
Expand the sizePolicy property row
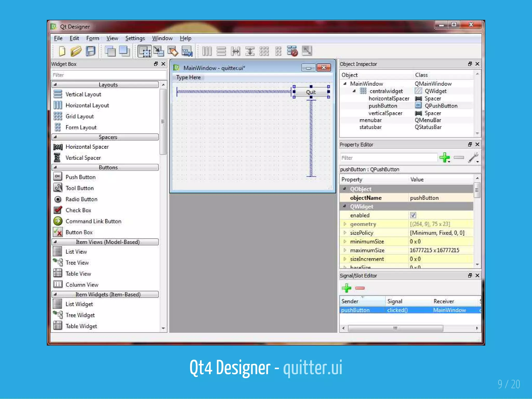[x=345, y=233]
